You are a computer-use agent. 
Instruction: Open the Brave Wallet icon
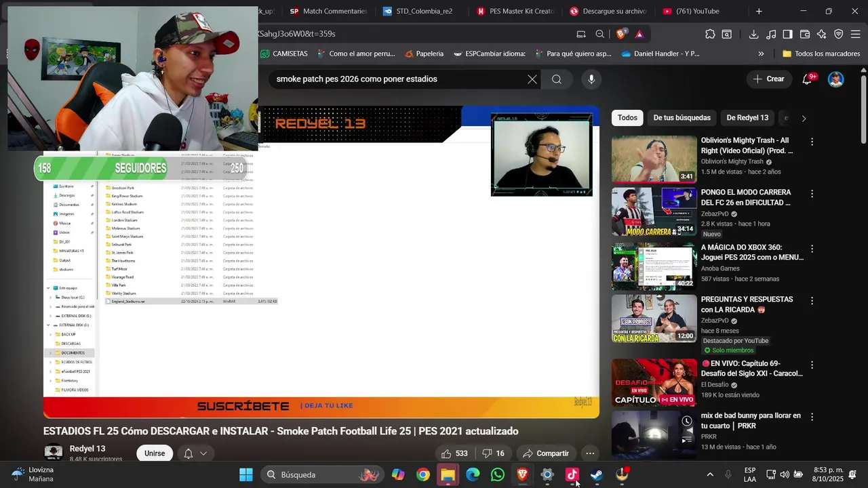[805, 34]
